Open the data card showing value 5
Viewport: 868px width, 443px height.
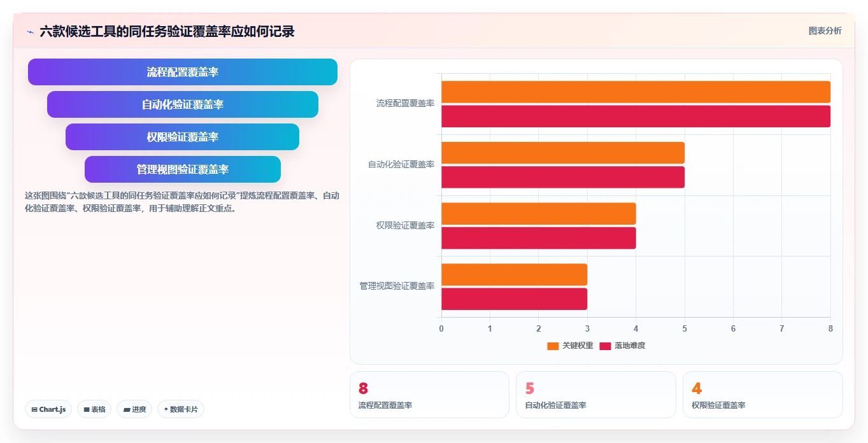[596, 395]
